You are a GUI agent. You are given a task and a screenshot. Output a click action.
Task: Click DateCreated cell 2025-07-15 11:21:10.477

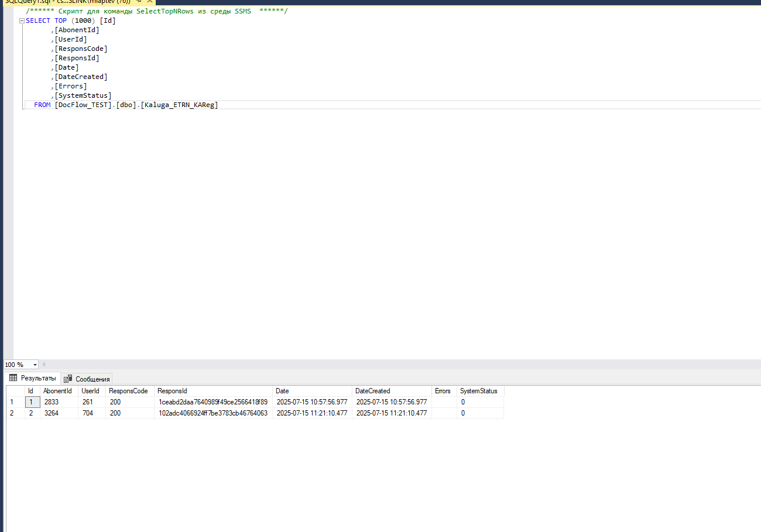392,413
